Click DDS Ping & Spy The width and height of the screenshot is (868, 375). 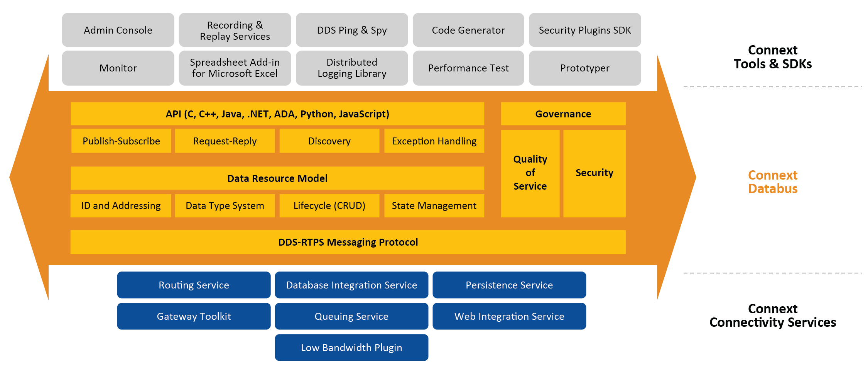[352, 30]
